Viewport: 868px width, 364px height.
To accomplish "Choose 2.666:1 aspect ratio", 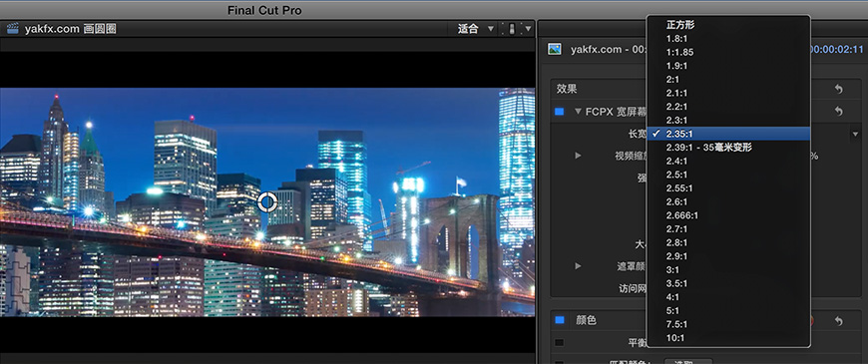I will point(728,215).
